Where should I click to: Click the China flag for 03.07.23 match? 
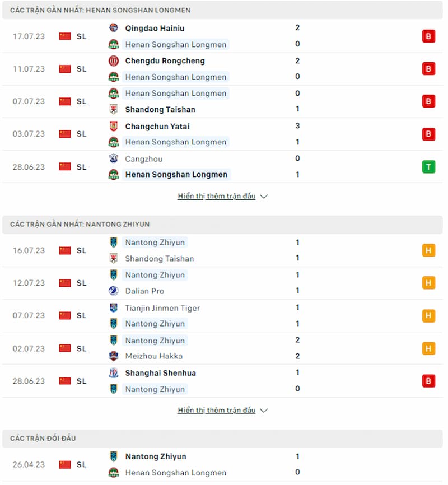(x=65, y=134)
